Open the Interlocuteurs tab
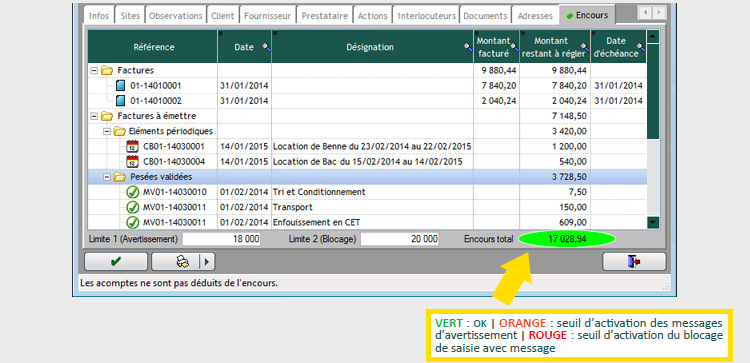 point(426,16)
